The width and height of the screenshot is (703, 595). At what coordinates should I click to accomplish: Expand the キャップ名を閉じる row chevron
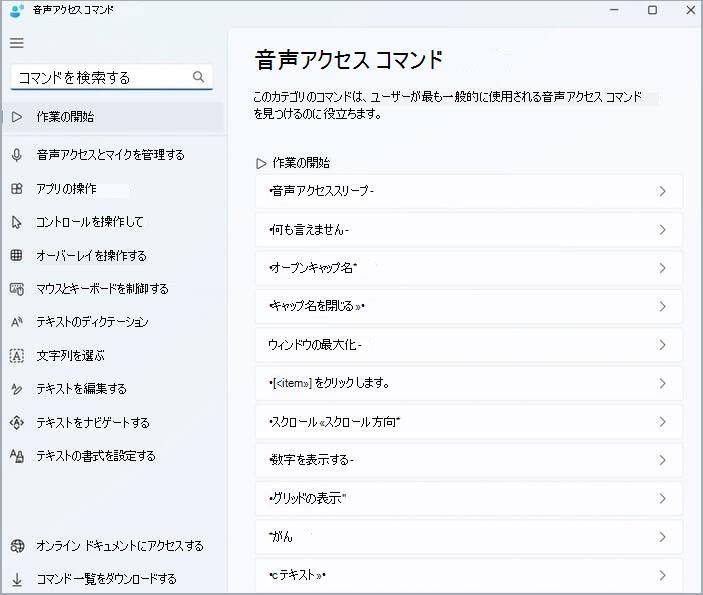[662, 307]
